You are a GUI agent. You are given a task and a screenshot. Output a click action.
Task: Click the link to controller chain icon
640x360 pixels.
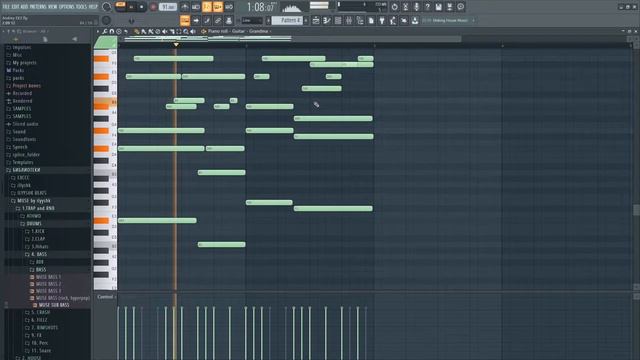click(x=218, y=20)
